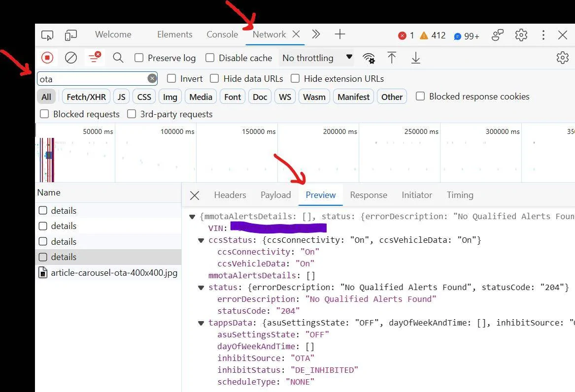
Task: Collapse the root JSON object
Action: (192, 217)
